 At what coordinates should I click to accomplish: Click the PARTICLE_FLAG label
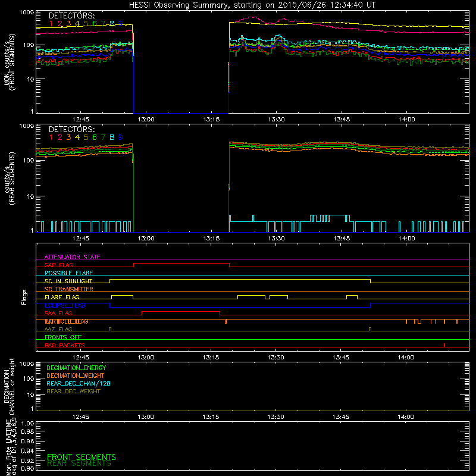67,321
